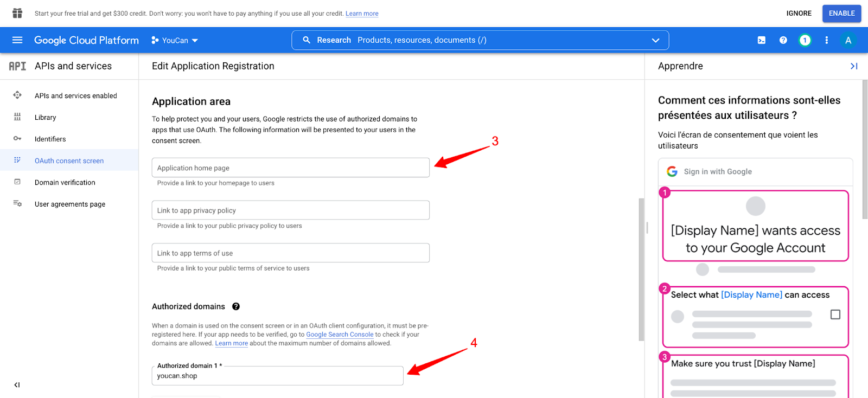
Task: Click the YouCan project icon
Action: tap(155, 40)
